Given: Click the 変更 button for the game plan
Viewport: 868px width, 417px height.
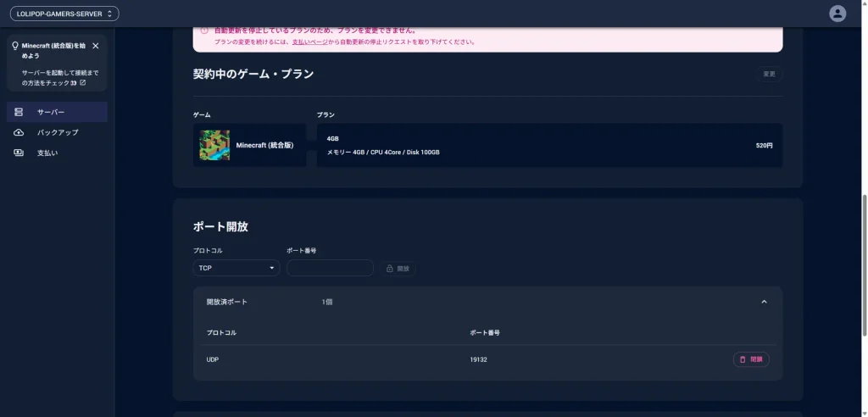Looking at the screenshot, I should pos(769,75).
